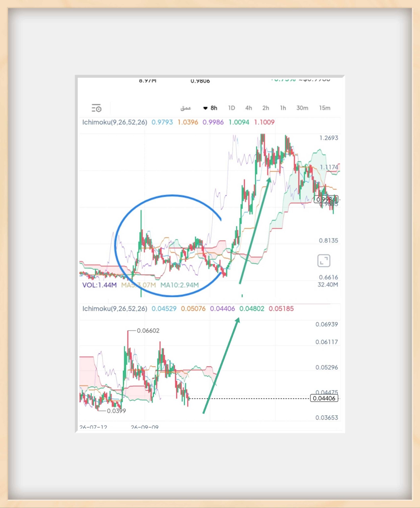Click the 0.04802 lower Ichimoku value
This screenshot has height=508, width=420.
click(252, 309)
